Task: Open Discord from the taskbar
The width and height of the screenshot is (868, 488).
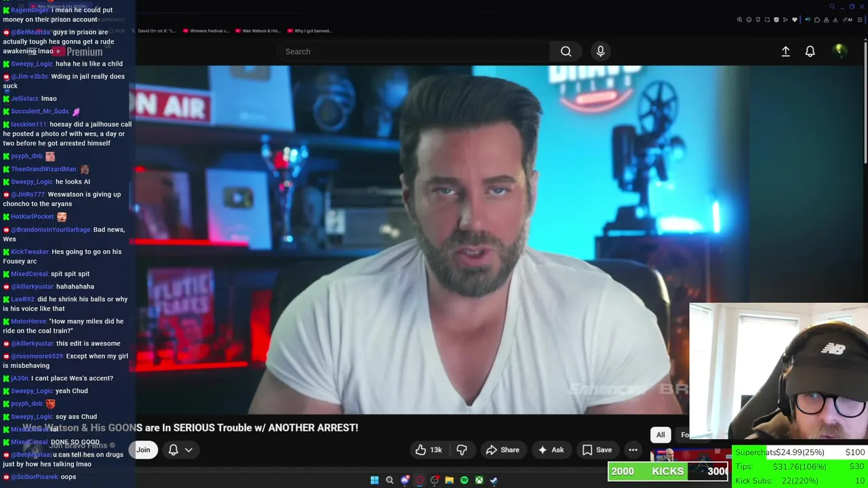Action: 405,480
